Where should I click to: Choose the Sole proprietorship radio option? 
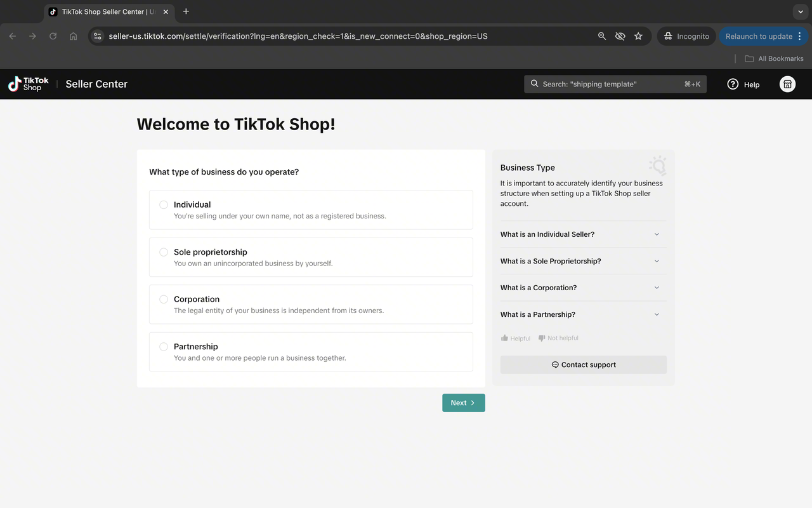tap(164, 252)
